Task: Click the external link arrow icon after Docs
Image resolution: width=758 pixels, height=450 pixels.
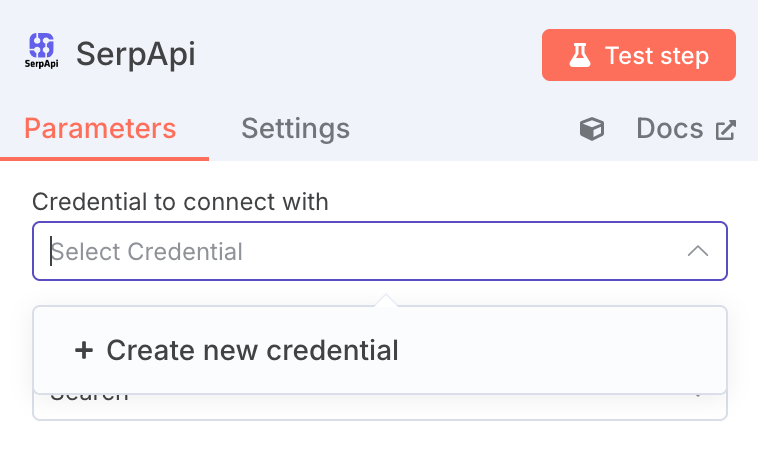Action: click(726, 130)
